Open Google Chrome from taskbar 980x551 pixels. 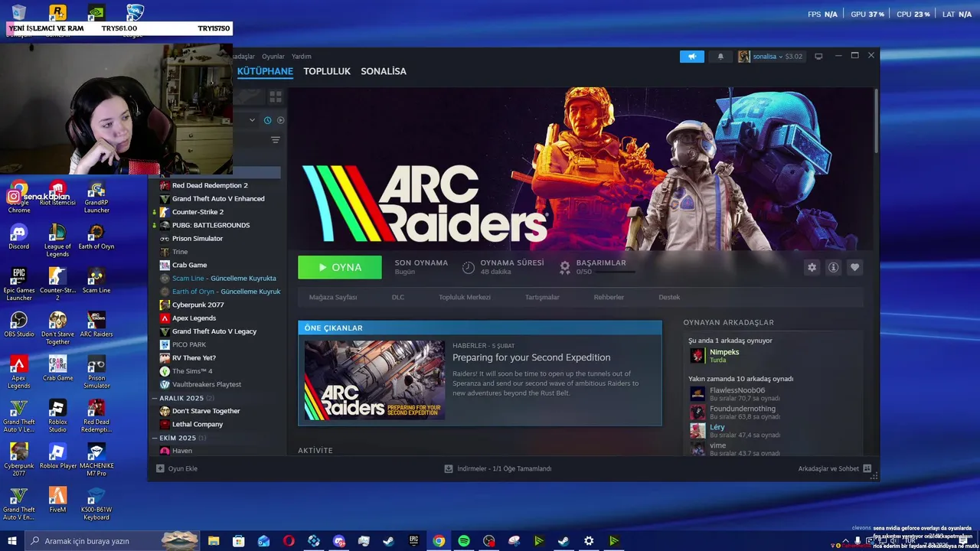click(x=439, y=541)
